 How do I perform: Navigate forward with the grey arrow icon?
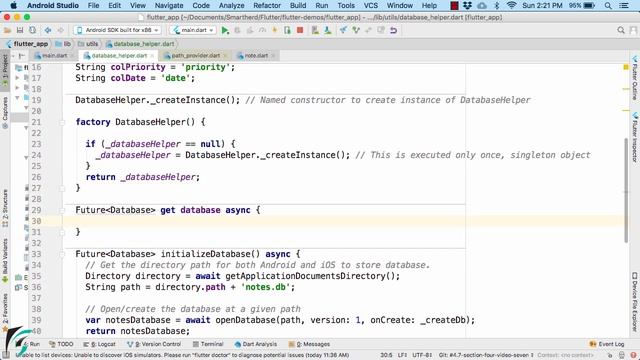point(60,30)
